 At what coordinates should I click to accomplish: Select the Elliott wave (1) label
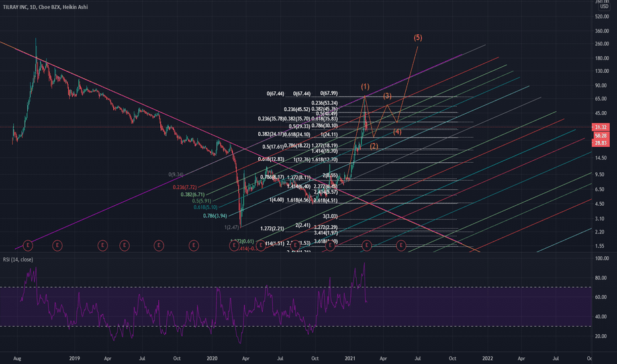365,87
